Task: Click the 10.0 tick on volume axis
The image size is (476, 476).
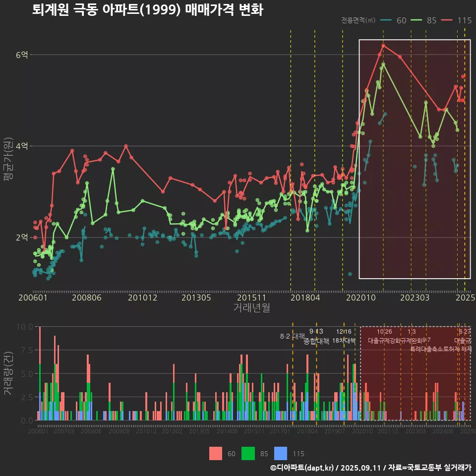Action: pos(25,327)
